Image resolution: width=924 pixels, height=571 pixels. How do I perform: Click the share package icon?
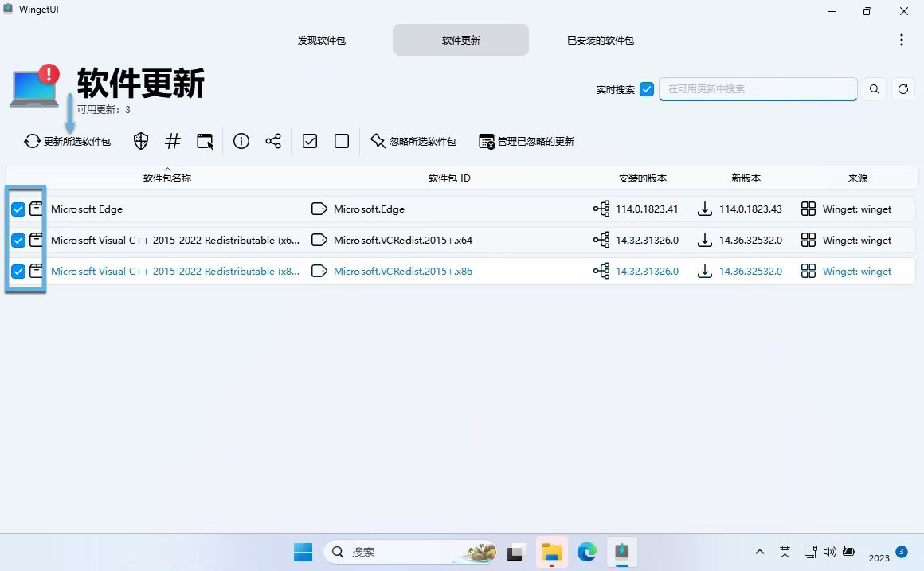tap(273, 142)
